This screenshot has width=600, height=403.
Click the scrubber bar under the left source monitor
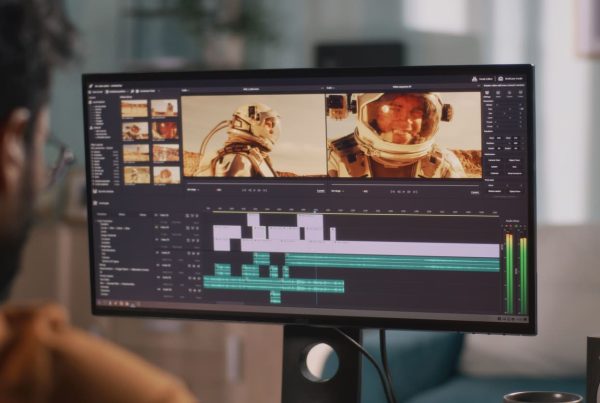(x=256, y=184)
